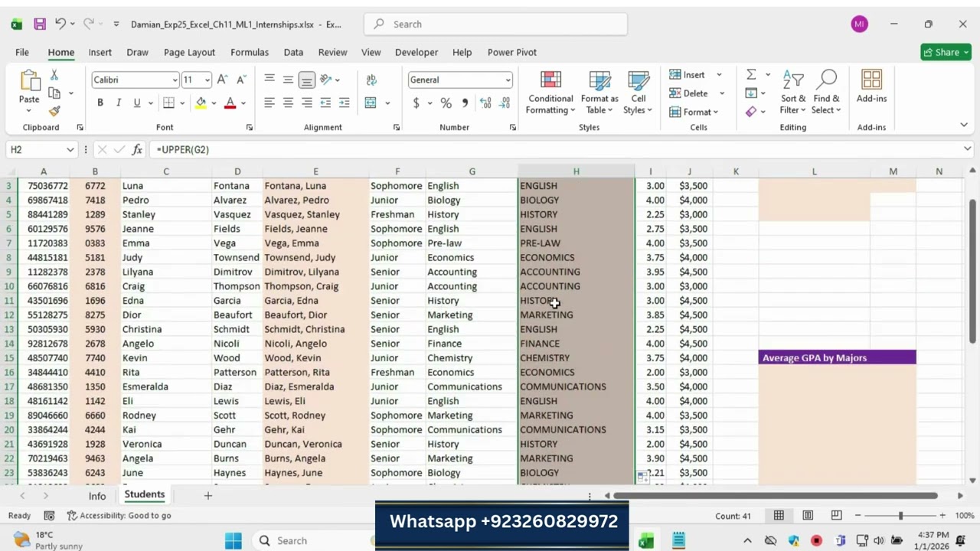Open the Sort & Filter dropdown
The height and width of the screenshot is (551, 980).
click(793, 93)
